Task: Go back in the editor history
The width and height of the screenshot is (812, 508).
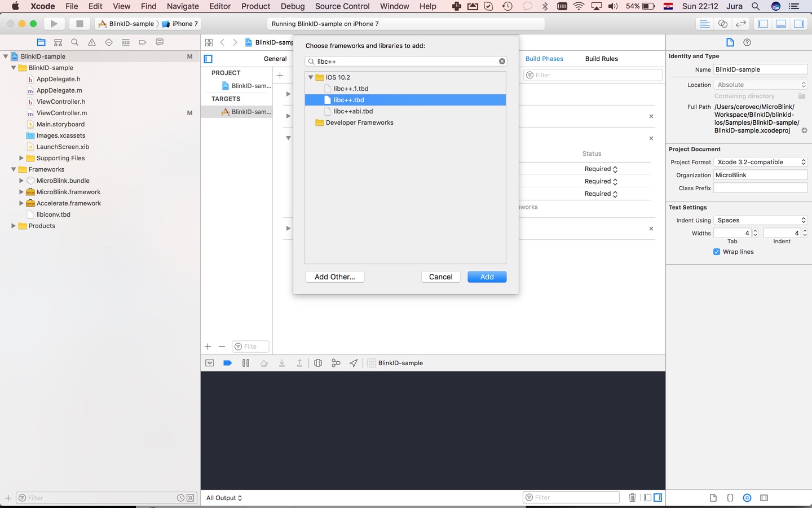Action: [222, 42]
